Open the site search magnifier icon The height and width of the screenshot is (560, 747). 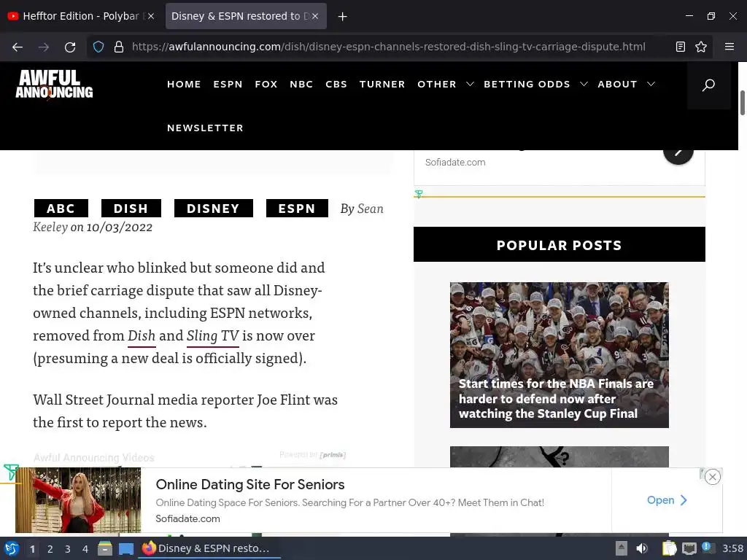click(x=708, y=85)
